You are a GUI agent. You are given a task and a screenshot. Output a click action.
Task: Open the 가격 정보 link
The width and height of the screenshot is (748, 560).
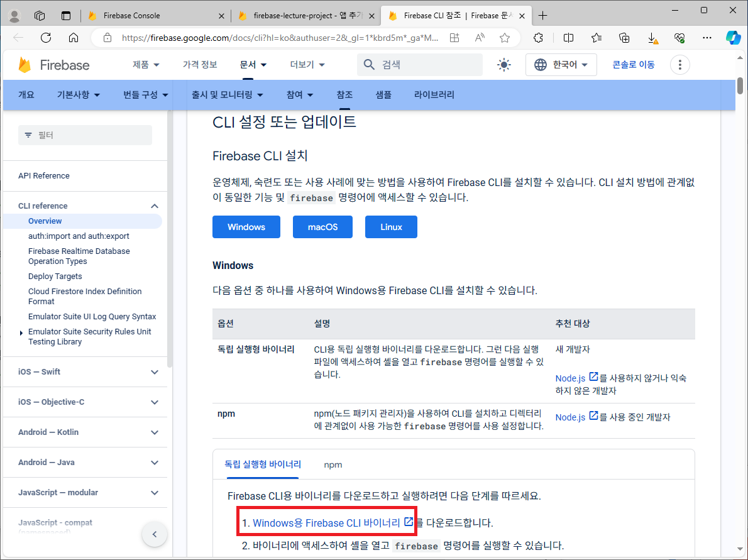pos(200,64)
